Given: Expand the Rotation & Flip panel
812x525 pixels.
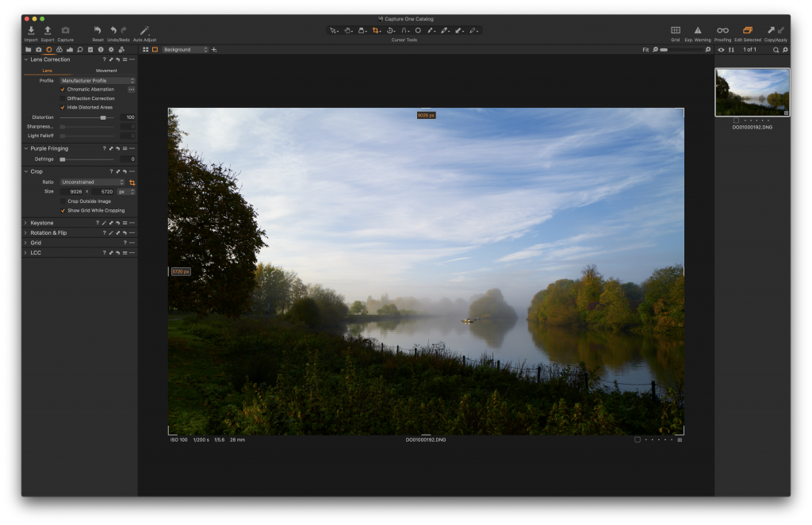Looking at the screenshot, I should [x=26, y=233].
